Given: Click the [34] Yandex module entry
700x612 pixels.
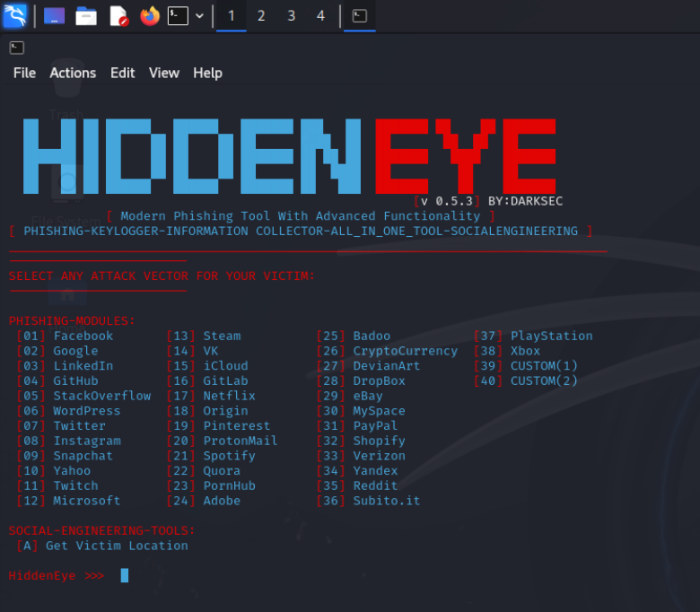Looking at the screenshot, I should 357,470.
